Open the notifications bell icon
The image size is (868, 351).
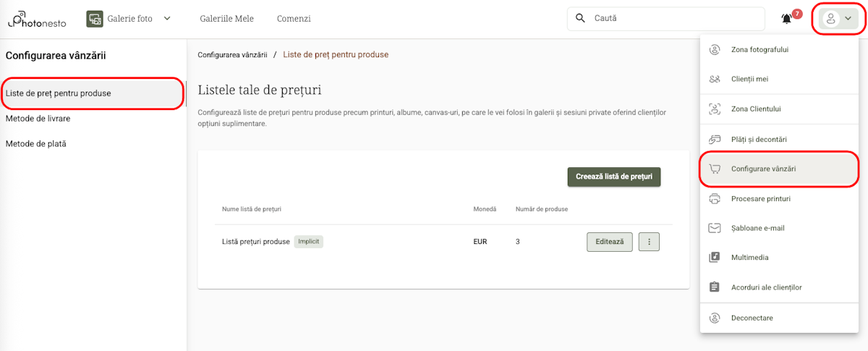coord(787,19)
